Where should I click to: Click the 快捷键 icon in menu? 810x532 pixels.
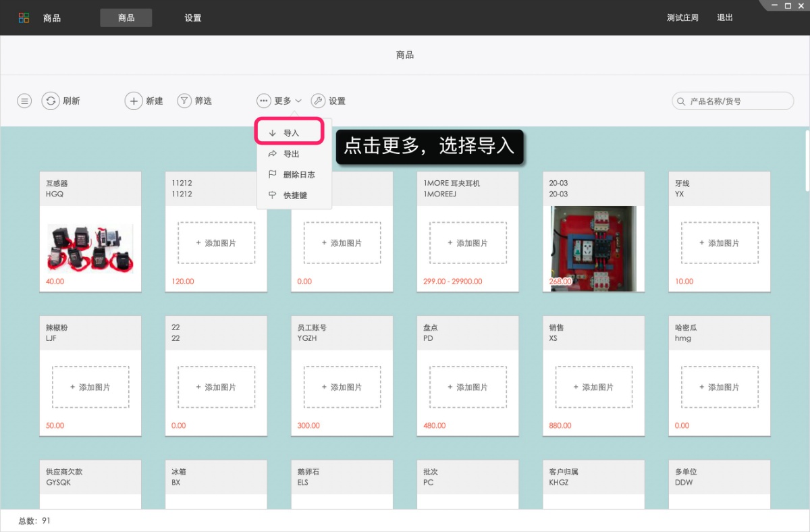(273, 195)
